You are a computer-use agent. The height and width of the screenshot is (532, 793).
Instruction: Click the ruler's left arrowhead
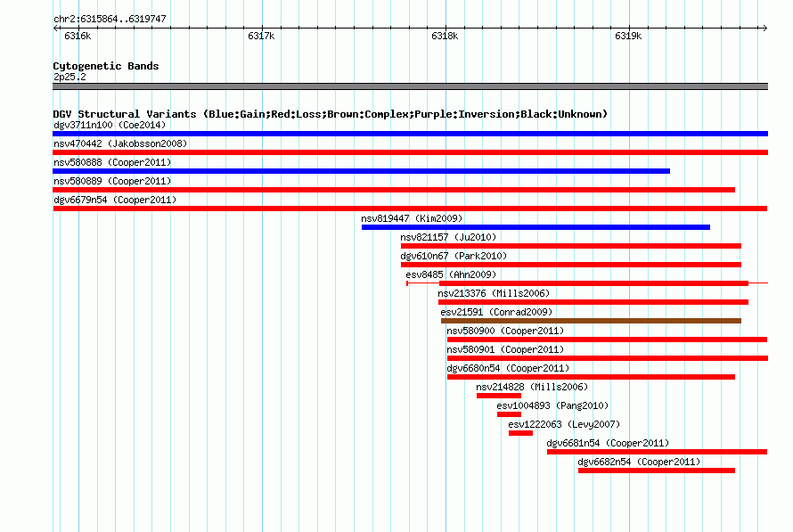click(55, 29)
